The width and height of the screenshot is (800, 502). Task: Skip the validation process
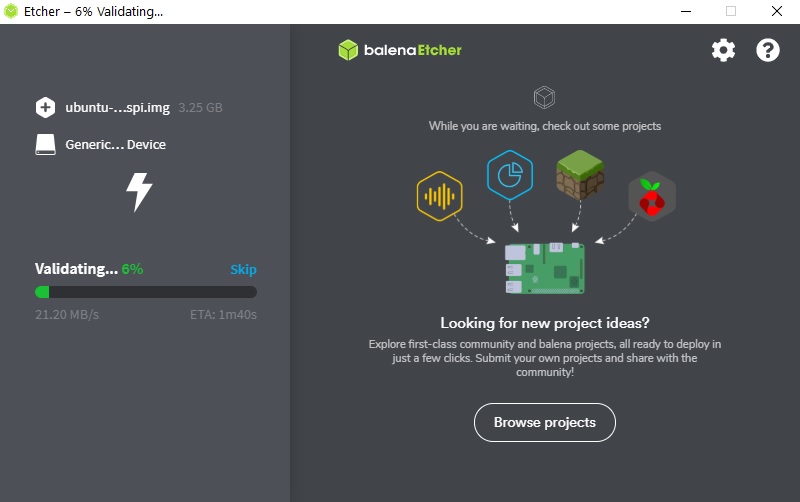click(x=243, y=269)
